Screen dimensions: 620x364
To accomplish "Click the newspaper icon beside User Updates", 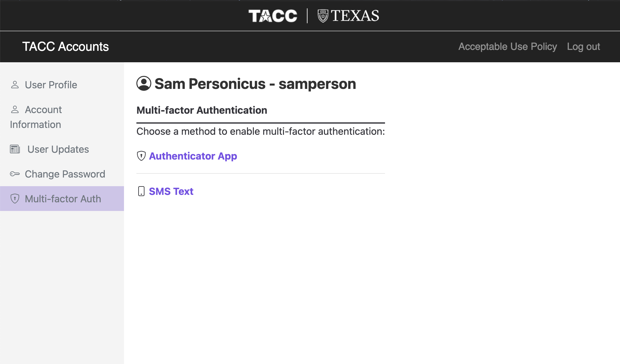I will coord(15,149).
